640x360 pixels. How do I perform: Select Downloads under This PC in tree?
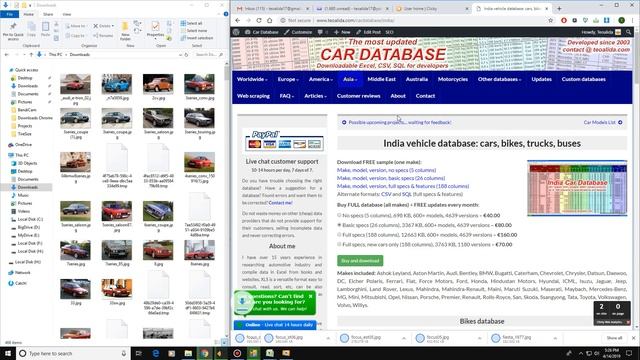[27, 187]
